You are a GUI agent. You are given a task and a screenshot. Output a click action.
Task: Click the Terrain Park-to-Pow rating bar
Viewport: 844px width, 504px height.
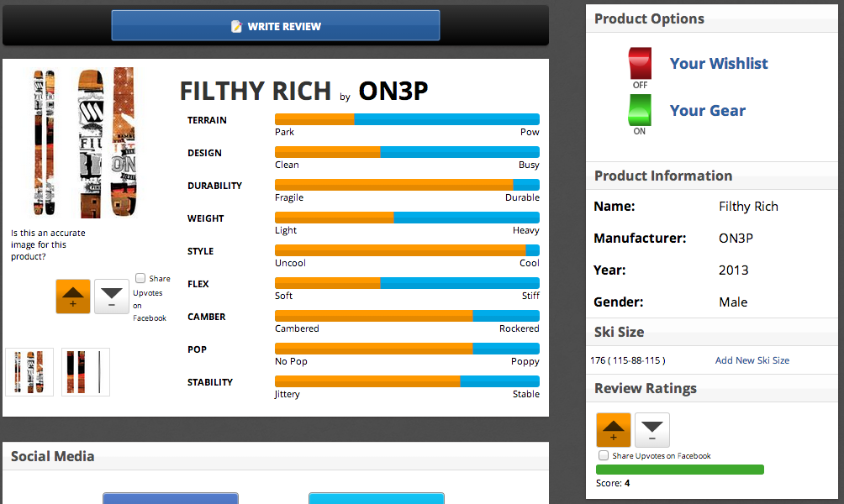click(407, 119)
